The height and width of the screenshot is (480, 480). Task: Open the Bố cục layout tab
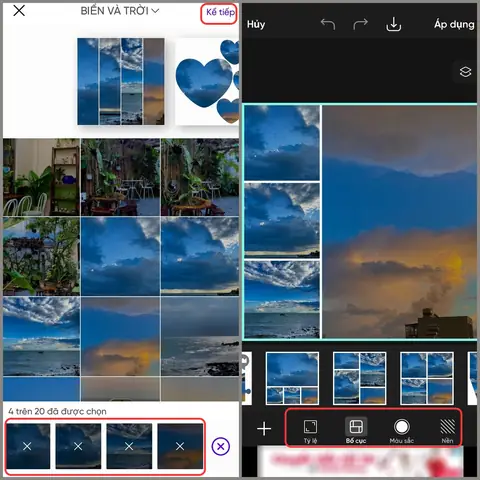pos(356,431)
